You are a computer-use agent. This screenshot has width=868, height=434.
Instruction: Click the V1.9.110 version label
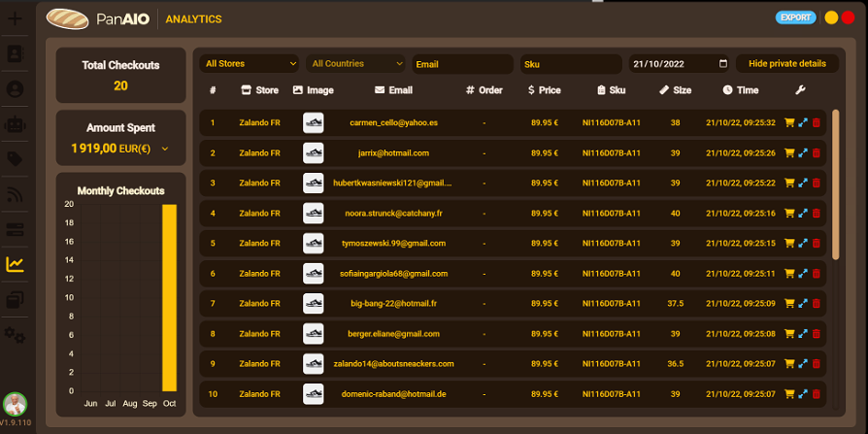pyautogui.click(x=16, y=423)
